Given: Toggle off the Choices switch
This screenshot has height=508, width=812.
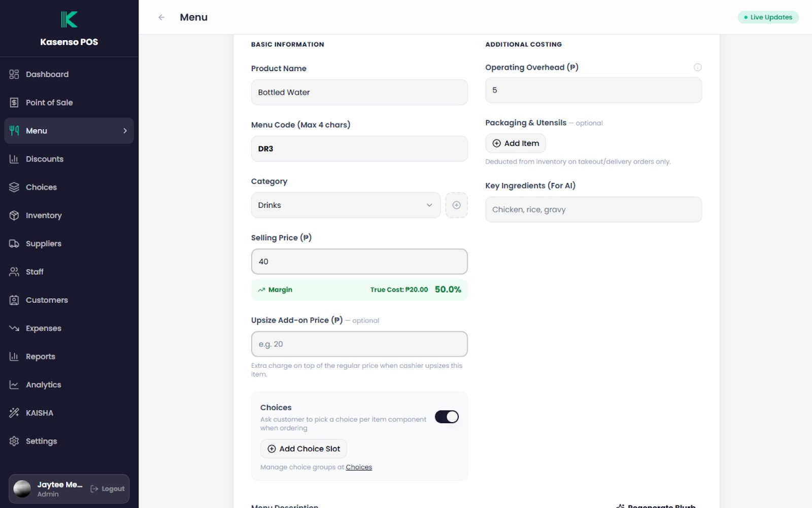Looking at the screenshot, I should 447,417.
